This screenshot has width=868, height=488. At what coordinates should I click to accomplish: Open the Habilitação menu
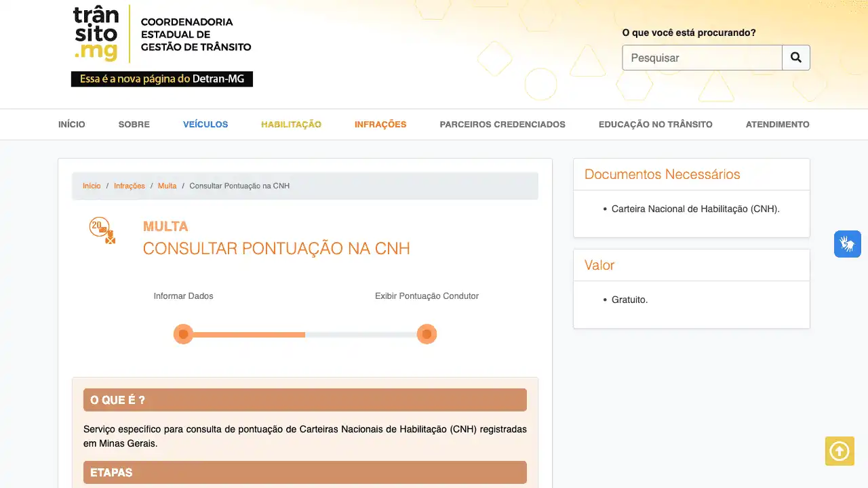(291, 124)
